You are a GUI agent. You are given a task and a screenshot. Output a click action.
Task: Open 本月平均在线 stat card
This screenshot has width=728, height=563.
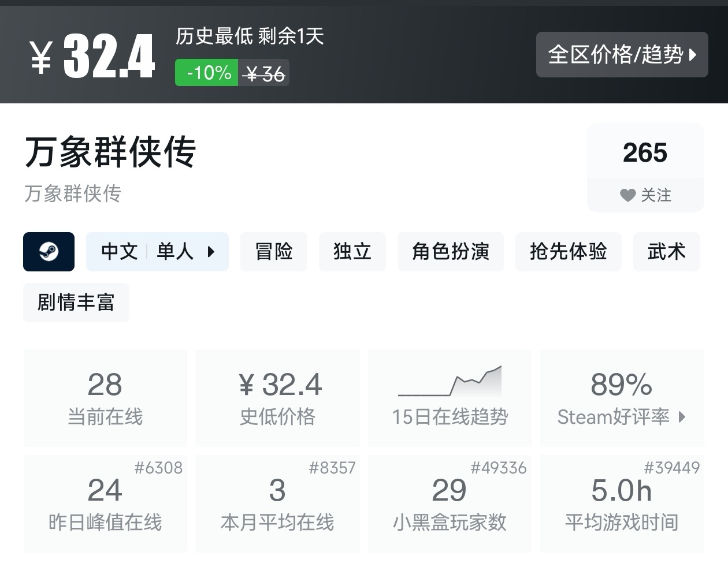(277, 504)
